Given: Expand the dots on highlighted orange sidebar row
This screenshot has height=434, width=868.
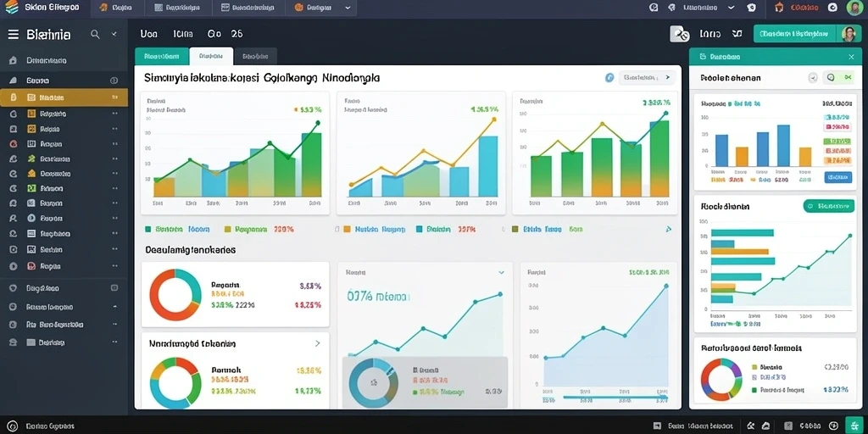Looking at the screenshot, I should click(115, 97).
